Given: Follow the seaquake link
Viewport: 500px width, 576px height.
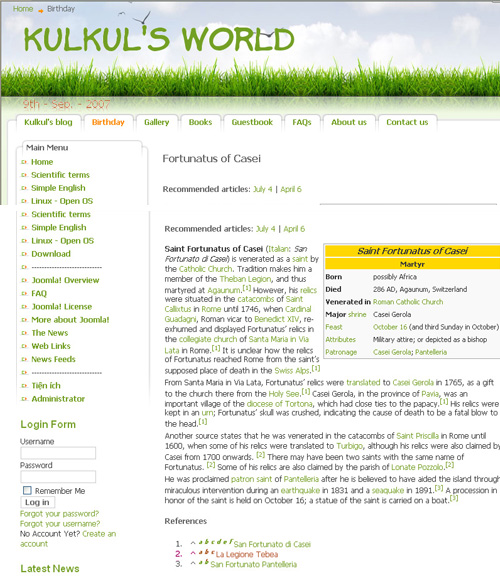Looking at the screenshot, I should 388,490.
